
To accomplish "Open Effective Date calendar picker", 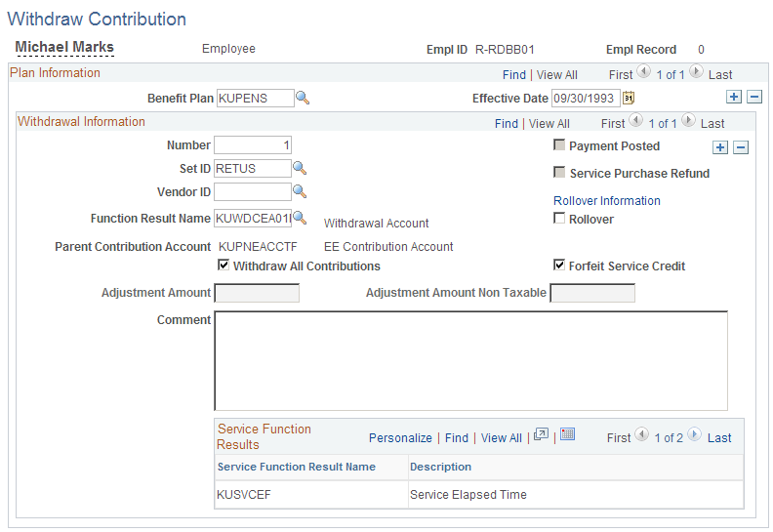I will (x=629, y=98).
